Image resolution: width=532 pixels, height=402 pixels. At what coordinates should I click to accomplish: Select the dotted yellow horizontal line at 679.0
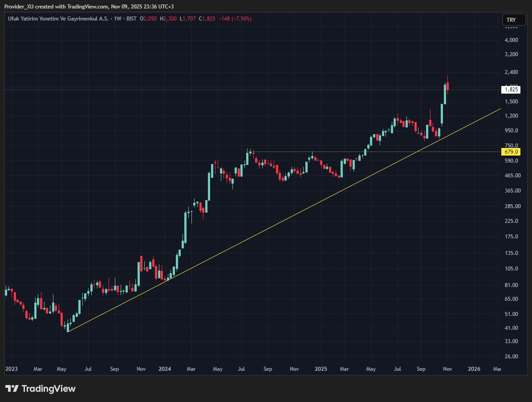(377, 152)
